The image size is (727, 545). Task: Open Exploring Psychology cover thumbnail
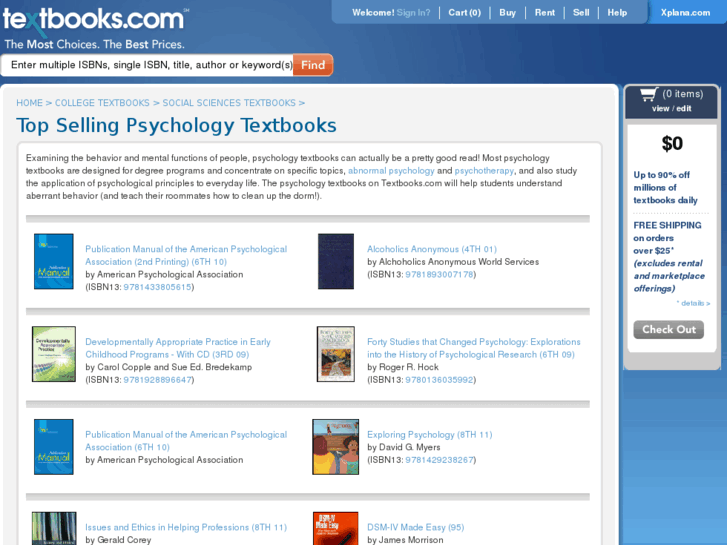tap(336, 447)
